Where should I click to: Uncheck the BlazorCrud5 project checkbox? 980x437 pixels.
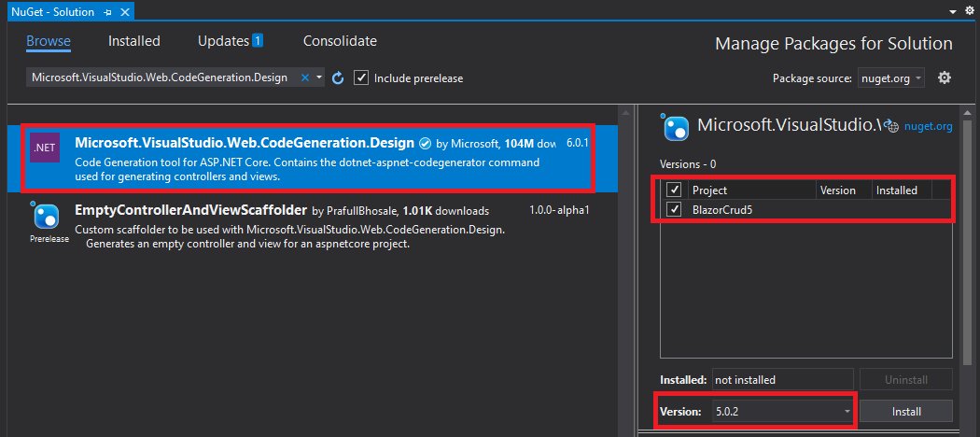674,209
